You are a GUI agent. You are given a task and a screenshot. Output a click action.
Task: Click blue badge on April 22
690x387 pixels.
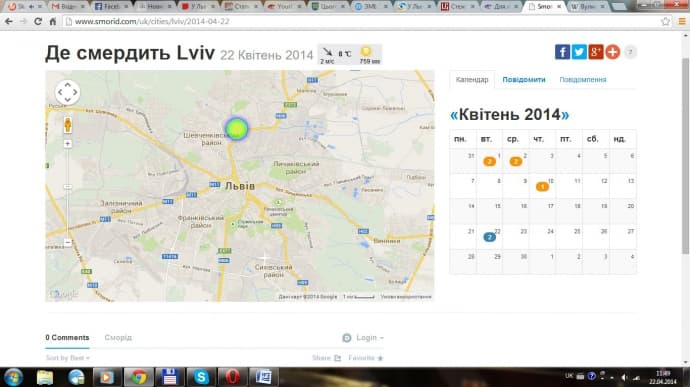click(x=489, y=237)
